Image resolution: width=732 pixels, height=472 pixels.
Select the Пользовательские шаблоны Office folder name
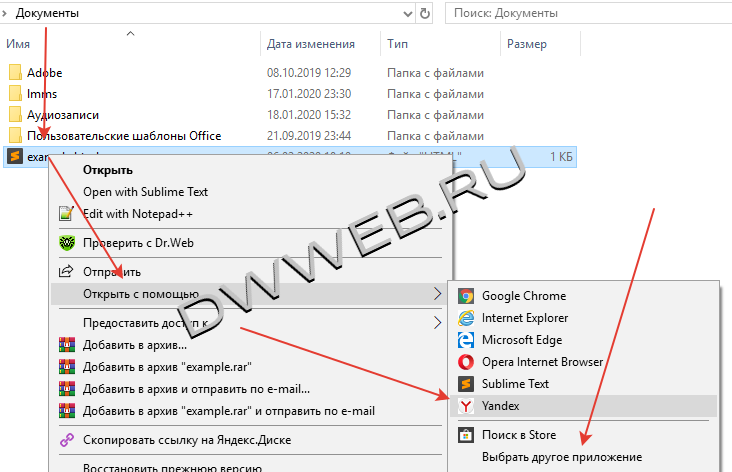[124, 136]
